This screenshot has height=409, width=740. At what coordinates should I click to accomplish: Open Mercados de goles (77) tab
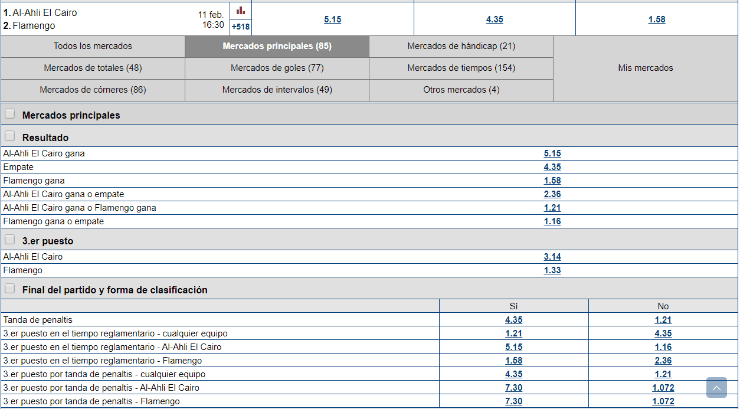(277, 68)
